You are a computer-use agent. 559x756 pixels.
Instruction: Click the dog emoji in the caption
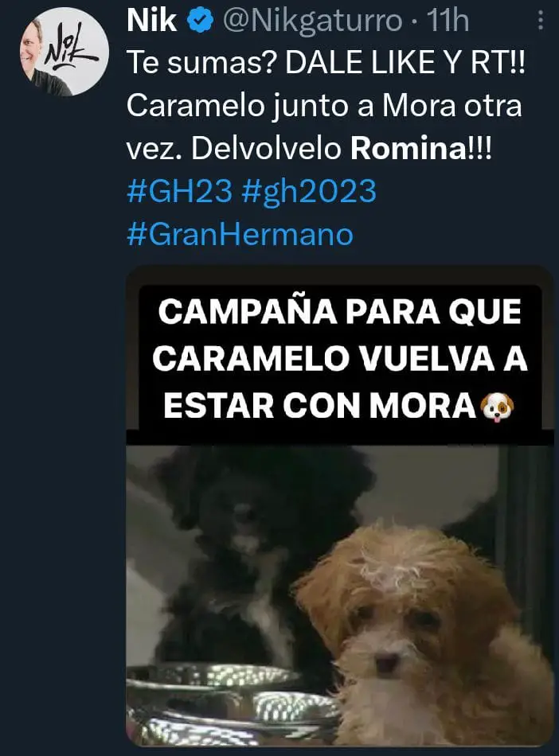coord(498,407)
